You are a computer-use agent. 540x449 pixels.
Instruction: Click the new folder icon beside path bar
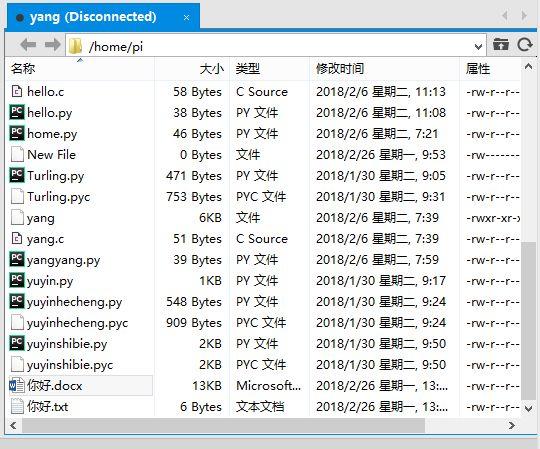point(500,44)
